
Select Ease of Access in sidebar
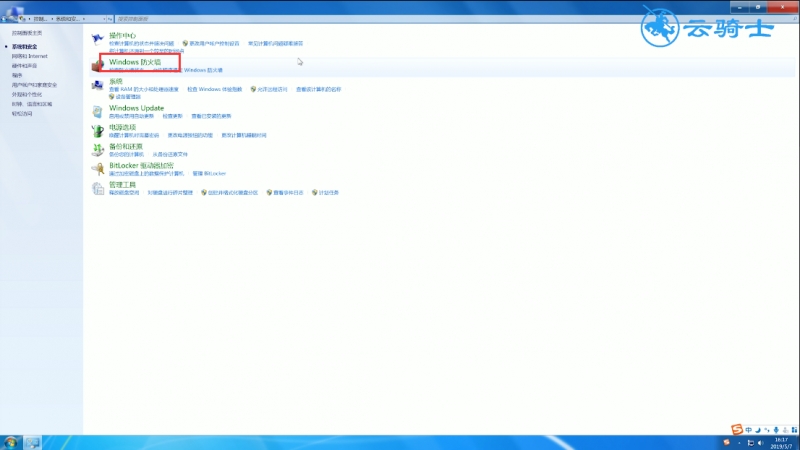[x=22, y=114]
